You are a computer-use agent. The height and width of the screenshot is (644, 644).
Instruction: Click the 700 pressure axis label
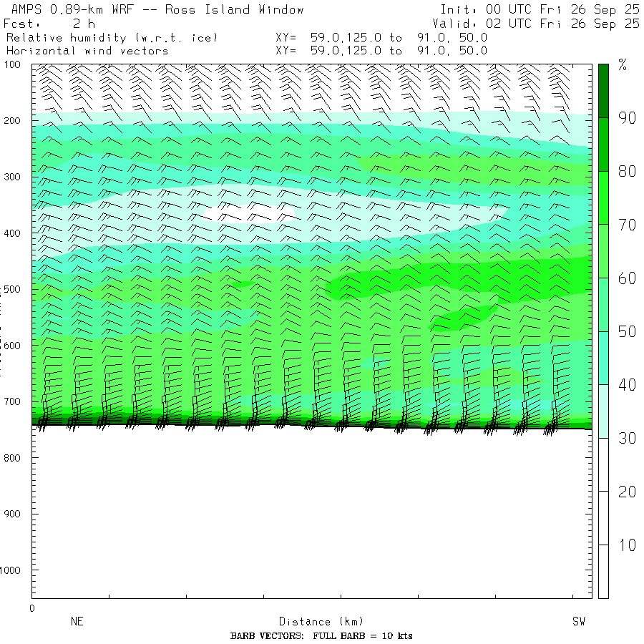pos(12,401)
